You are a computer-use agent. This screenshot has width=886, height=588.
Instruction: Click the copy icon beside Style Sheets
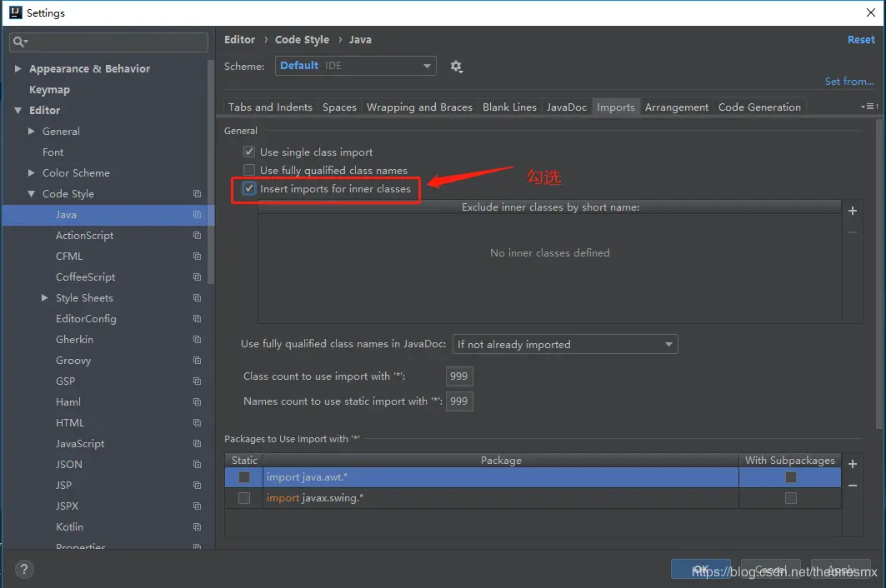tap(197, 297)
